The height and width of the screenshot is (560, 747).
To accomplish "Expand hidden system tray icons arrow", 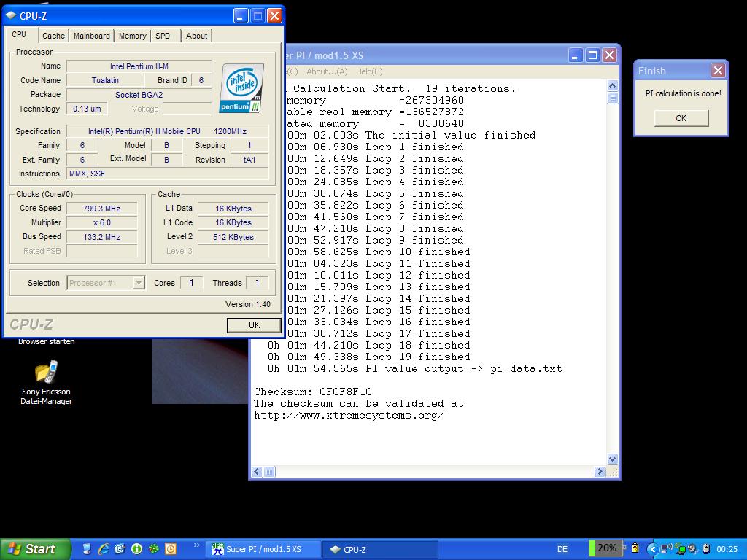I will pos(652,548).
